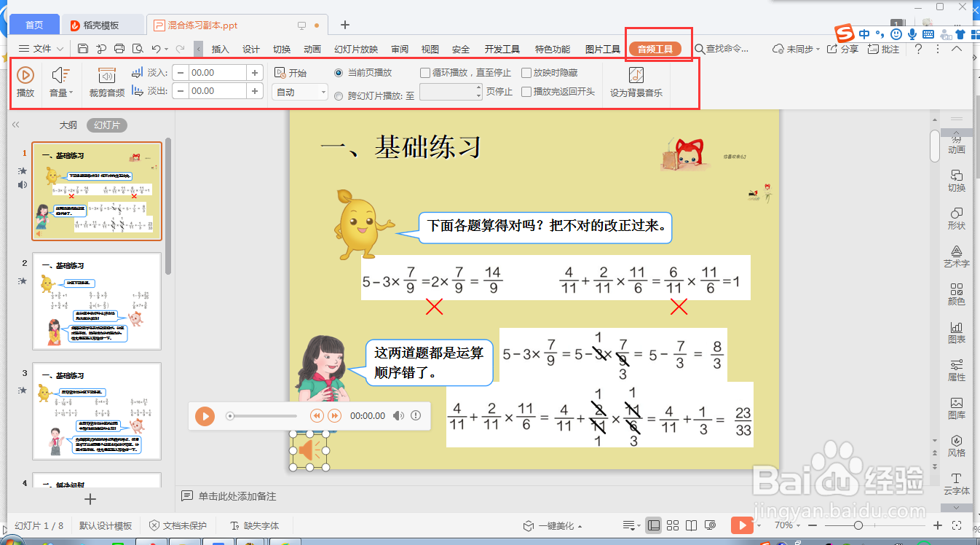Click 一键美化 beautify button

[550, 525]
